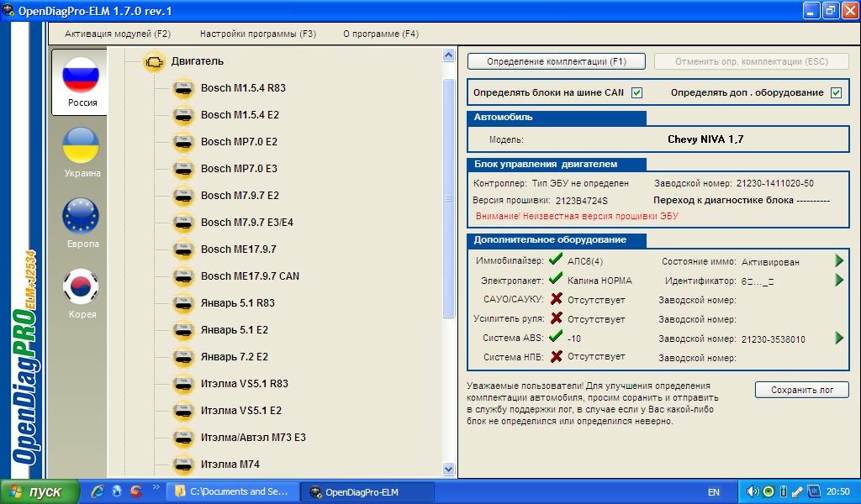This screenshot has width=861, height=504.
Task: Click the green checkmark for Иммобилайзер
Action: pos(556,259)
